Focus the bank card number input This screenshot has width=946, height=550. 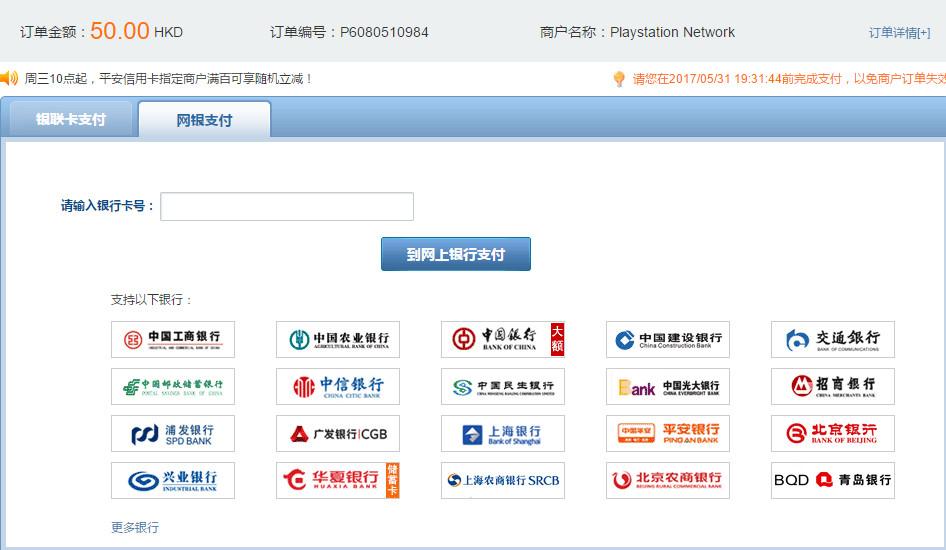point(287,206)
